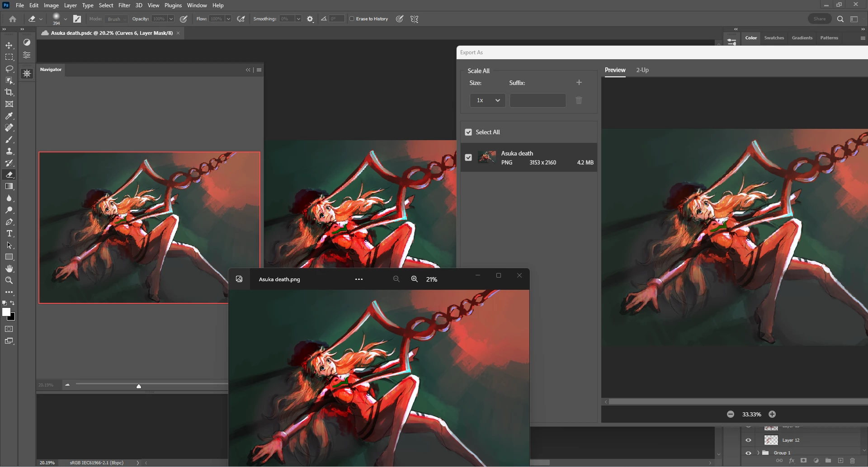Open the Properties panel icon
Viewport: 868px width, 467px height.
27,55
